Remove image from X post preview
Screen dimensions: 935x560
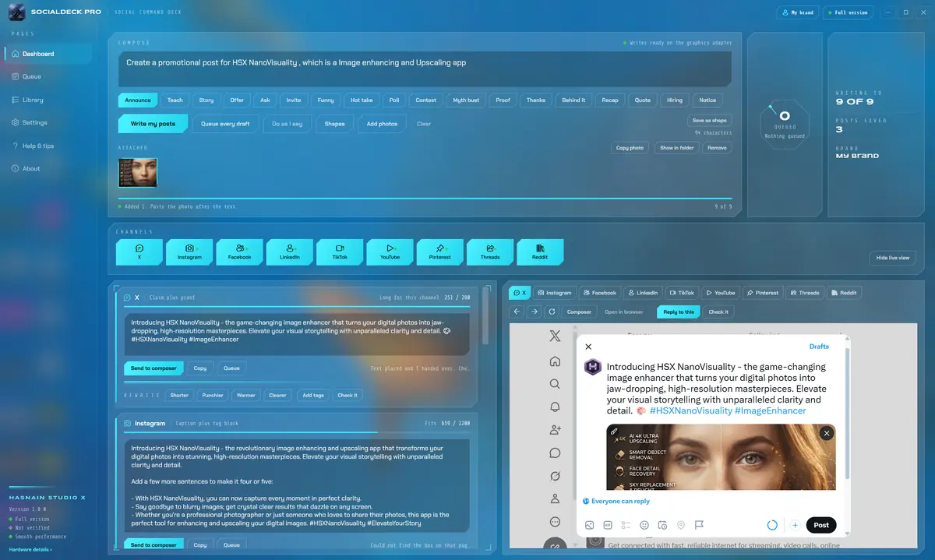pos(827,433)
